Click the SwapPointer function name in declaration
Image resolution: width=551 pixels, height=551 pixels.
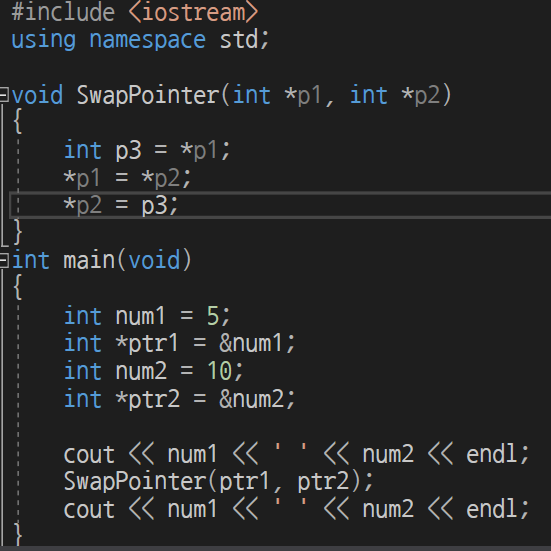pos(148,95)
